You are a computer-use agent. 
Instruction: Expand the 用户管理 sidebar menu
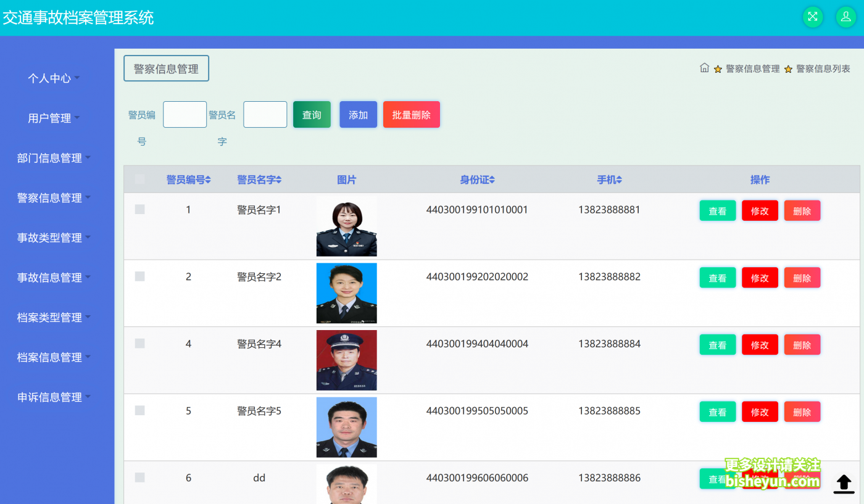point(54,118)
